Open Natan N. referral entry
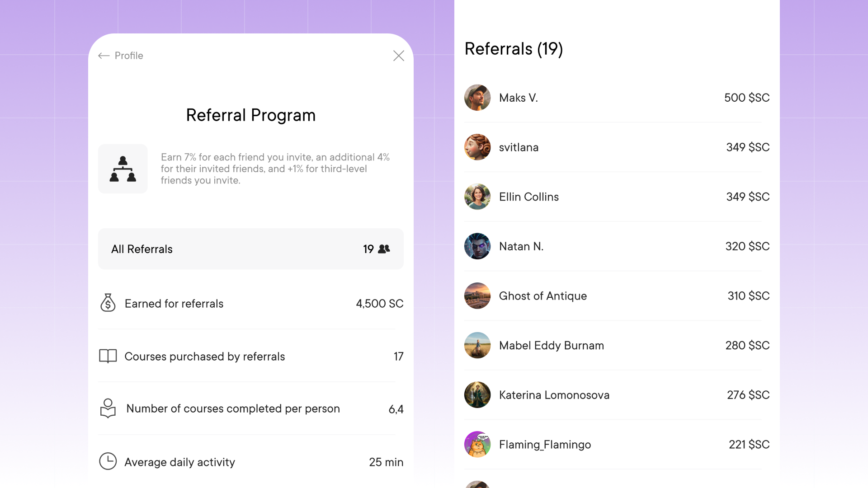Viewport: 868px width, 488px height. click(x=616, y=246)
